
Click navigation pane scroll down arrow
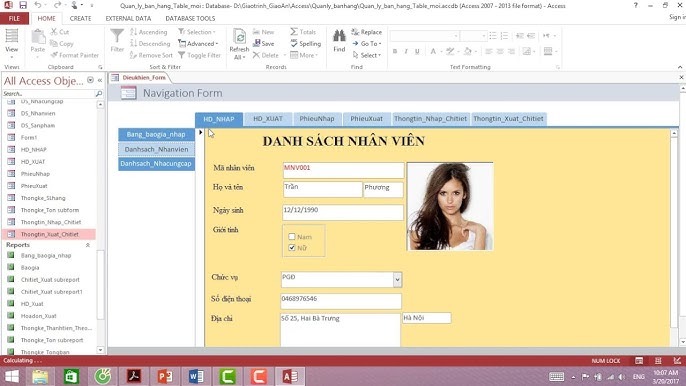click(100, 350)
